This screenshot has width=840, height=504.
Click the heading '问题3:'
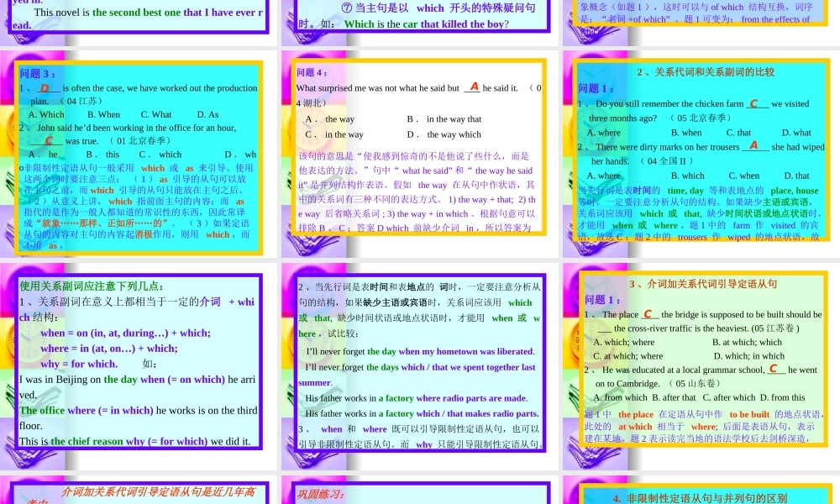pyautogui.click(x=38, y=74)
